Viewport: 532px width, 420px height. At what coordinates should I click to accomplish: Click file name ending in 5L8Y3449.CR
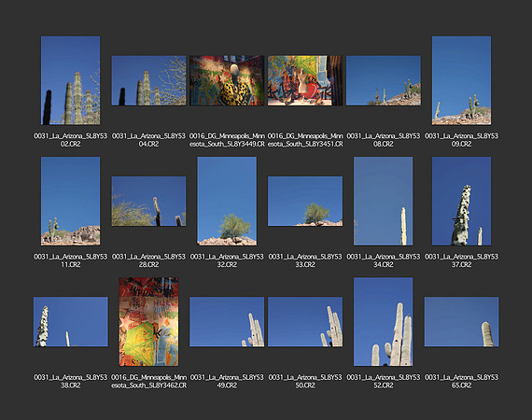[x=227, y=140]
